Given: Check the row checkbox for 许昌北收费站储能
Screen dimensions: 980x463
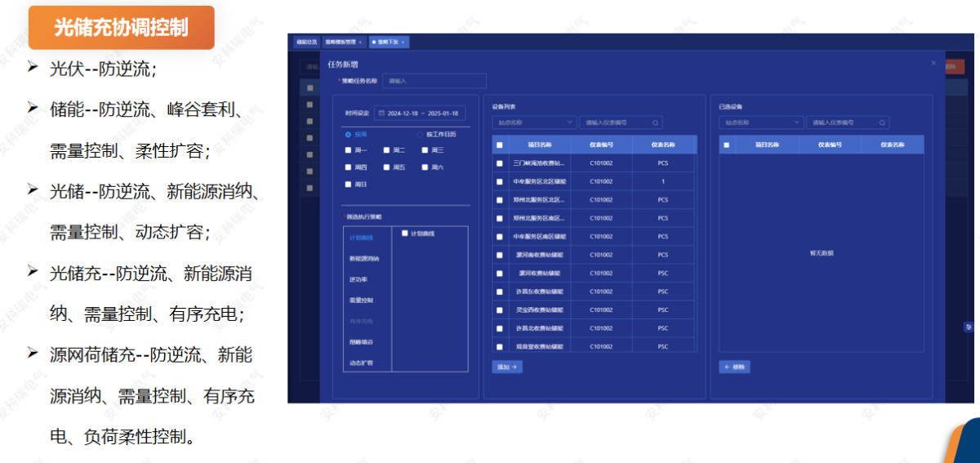Looking at the screenshot, I should [500, 328].
